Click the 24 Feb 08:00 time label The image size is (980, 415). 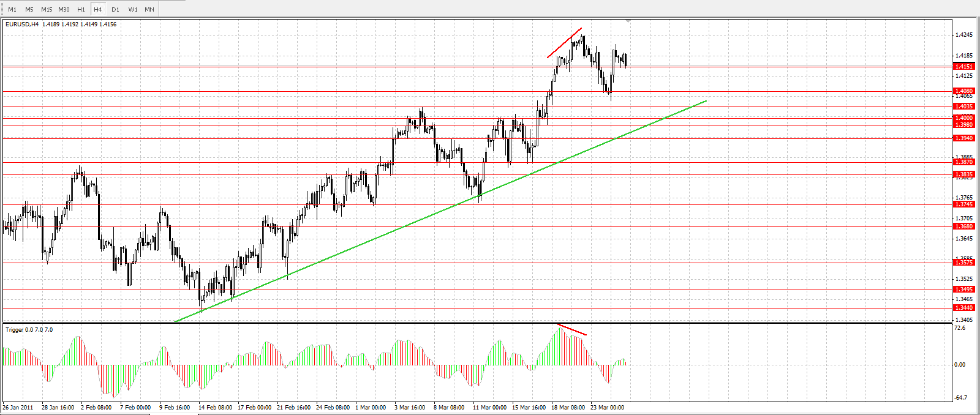pos(333,408)
